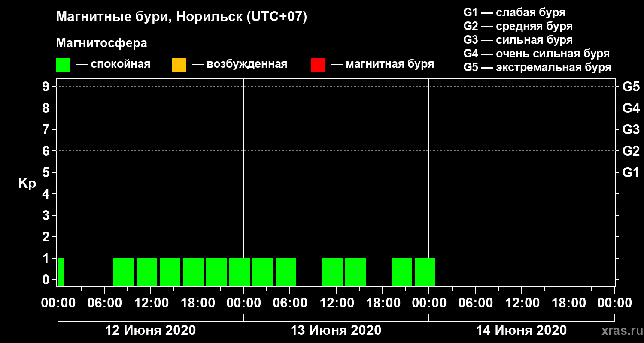Image resolution: width=644 pixels, height=343 pixels.
Task: Click the green bar spanning 10:00–13:00 on 12 June
Action: 147,272
